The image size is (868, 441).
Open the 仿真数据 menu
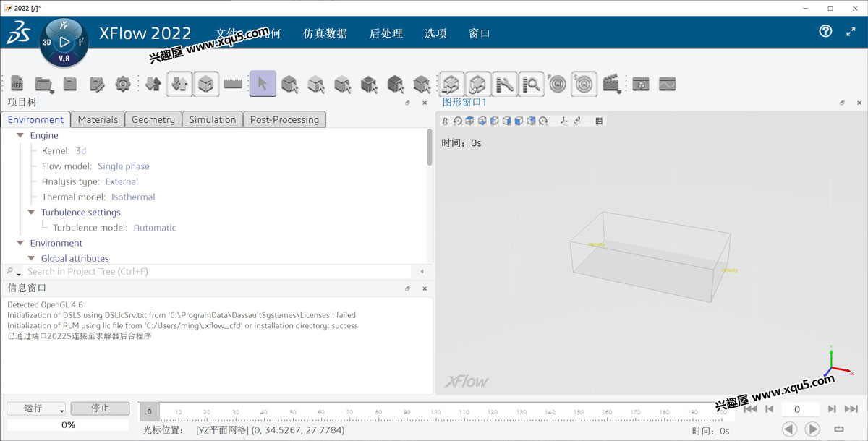click(325, 33)
